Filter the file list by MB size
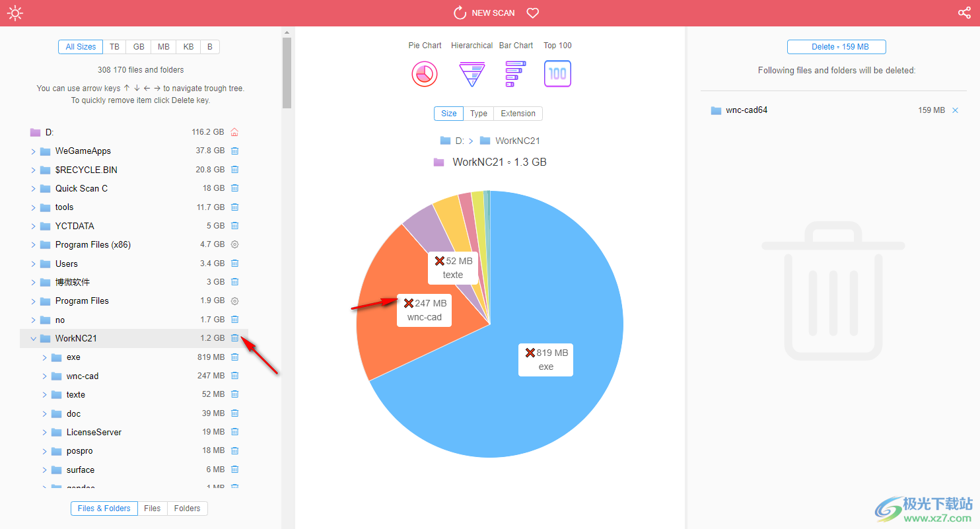 pyautogui.click(x=163, y=47)
